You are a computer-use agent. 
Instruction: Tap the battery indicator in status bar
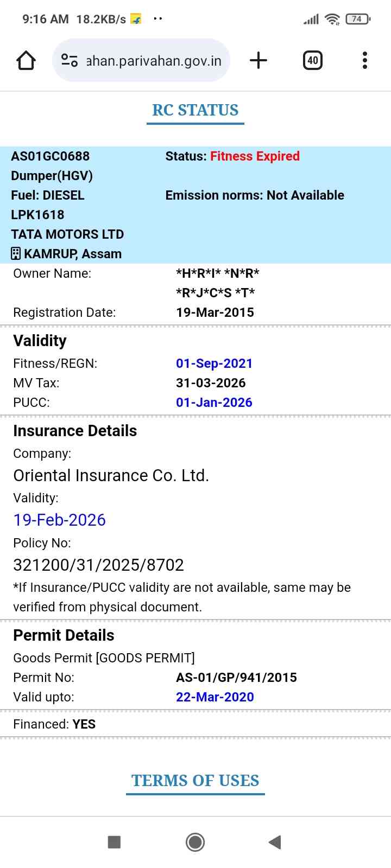pyautogui.click(x=357, y=19)
